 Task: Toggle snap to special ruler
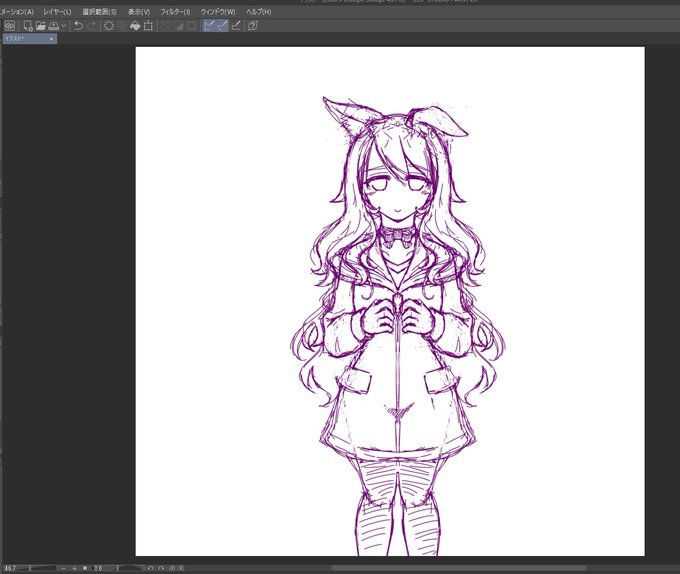(222, 26)
